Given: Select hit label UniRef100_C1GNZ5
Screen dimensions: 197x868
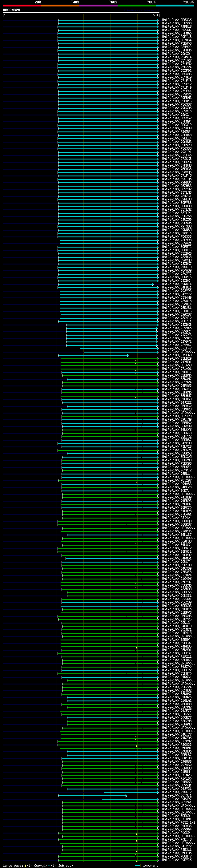Looking at the screenshot, I should tap(177, 698).
